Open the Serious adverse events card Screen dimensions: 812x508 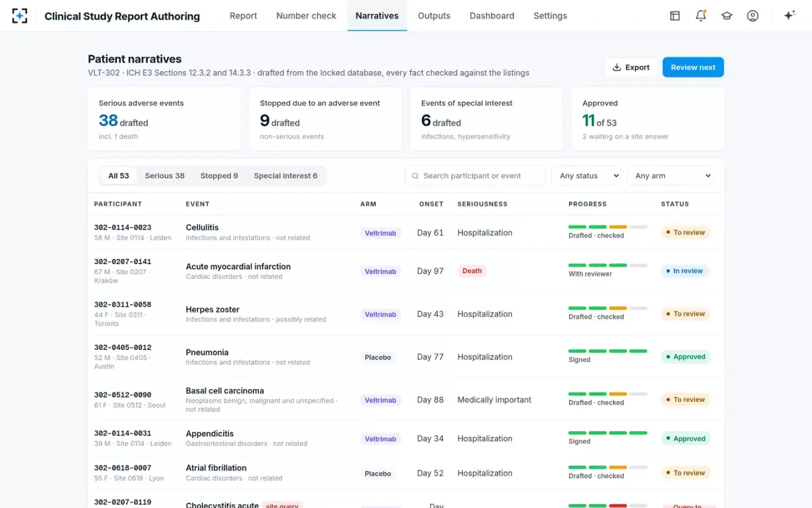pos(164,119)
